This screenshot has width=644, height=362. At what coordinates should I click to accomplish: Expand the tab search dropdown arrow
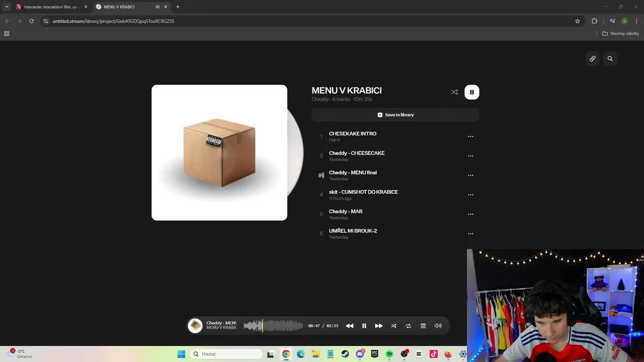point(7,7)
